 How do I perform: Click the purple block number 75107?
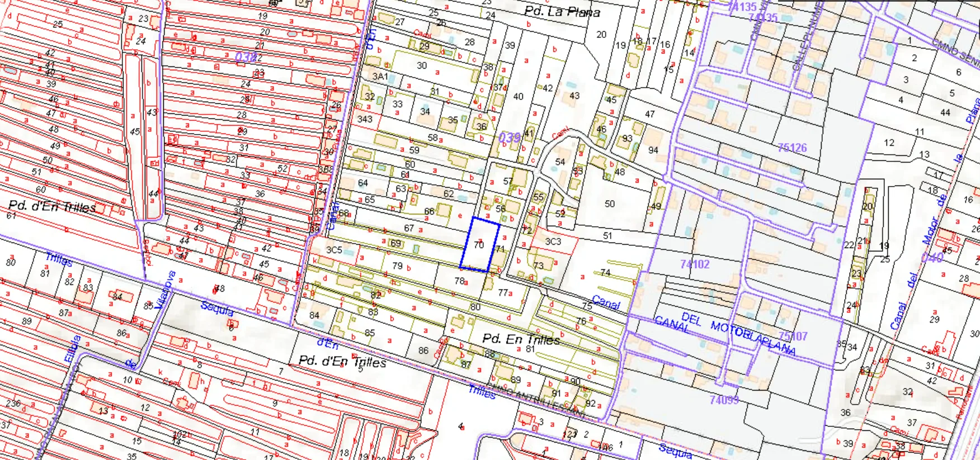[x=793, y=336]
